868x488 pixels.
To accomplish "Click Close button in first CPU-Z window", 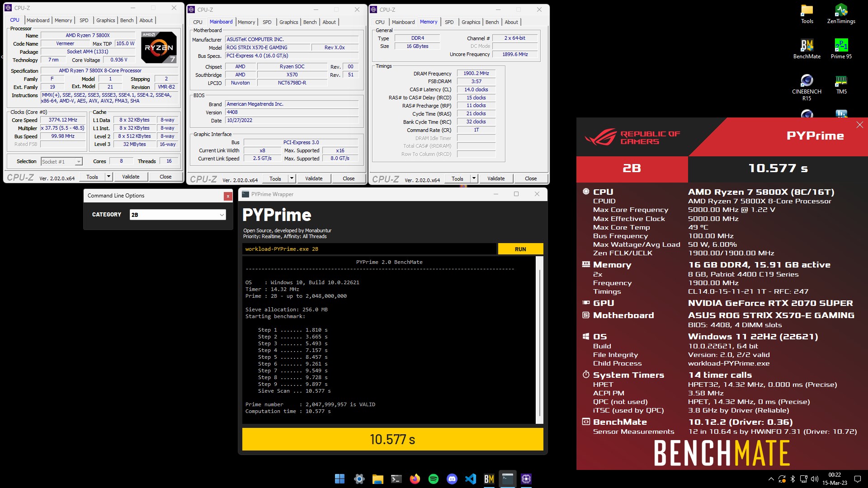I will tap(165, 177).
